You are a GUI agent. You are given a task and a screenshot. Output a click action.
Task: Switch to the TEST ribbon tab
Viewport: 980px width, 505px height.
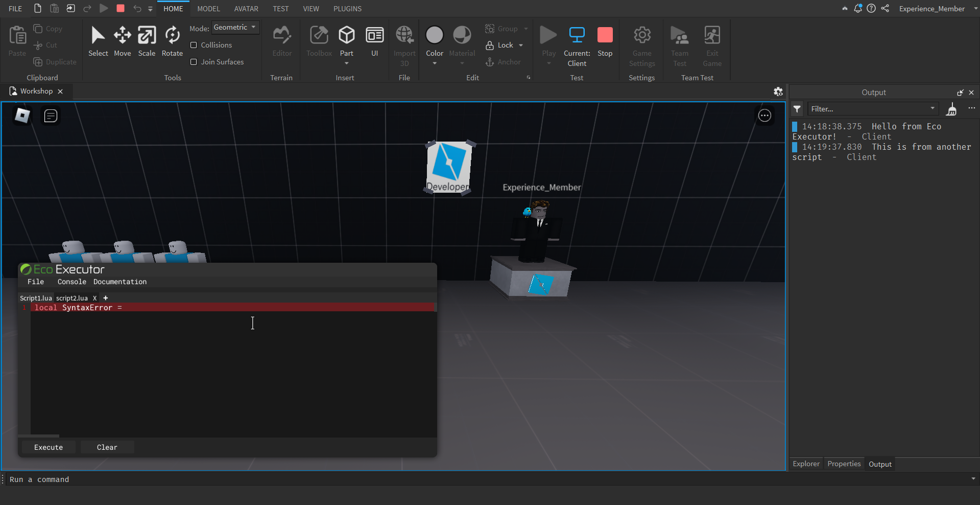click(280, 9)
